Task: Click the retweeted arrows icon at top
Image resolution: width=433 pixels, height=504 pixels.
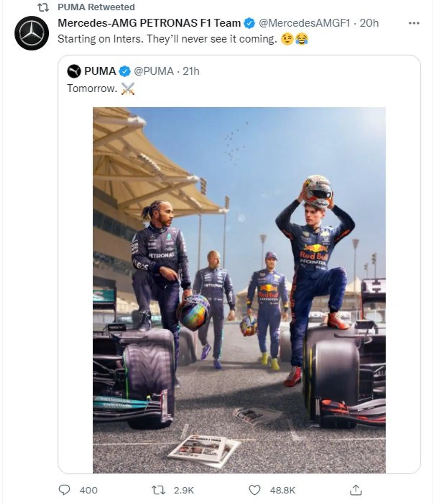Action: click(43, 7)
